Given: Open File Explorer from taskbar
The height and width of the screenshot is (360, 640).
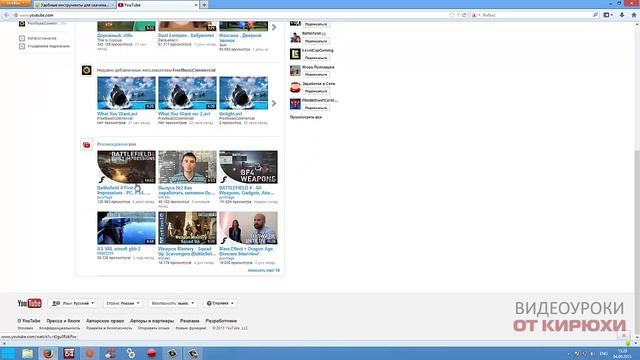Looking at the screenshot, I should point(28,353).
